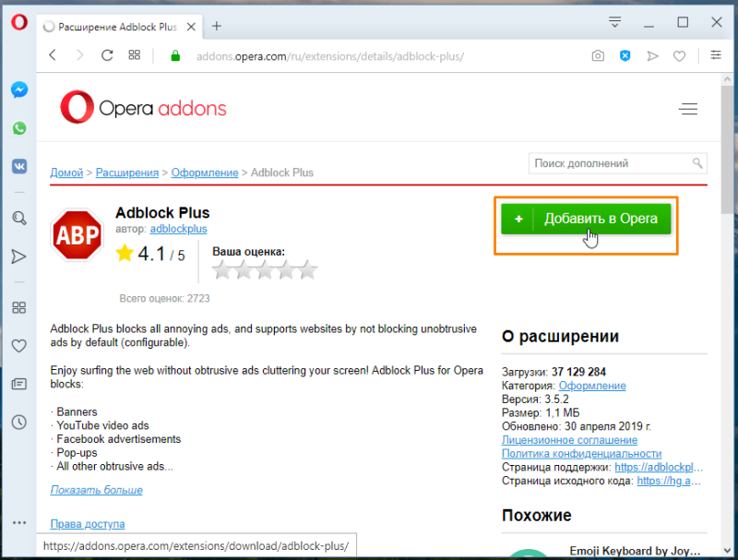Go forward to the next page
Screen dimensions: 738x560
click(80, 55)
